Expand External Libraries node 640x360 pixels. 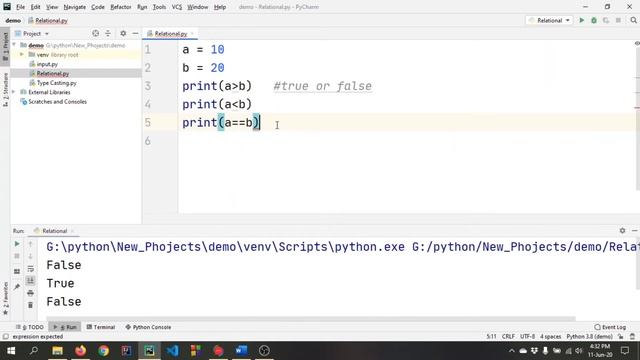(x=14, y=92)
